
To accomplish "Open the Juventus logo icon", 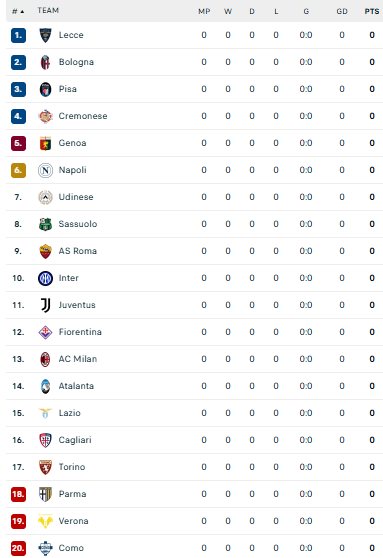I will (x=45, y=305).
